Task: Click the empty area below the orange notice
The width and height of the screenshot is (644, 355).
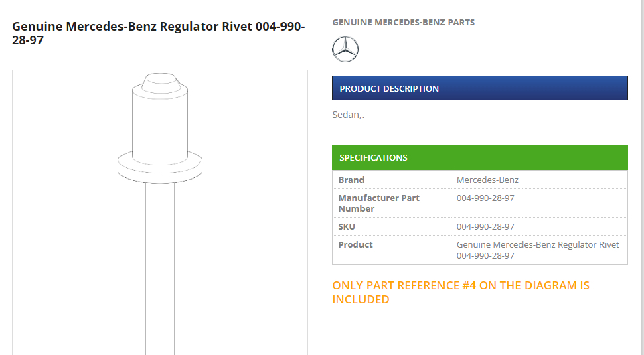Action: tap(479, 332)
